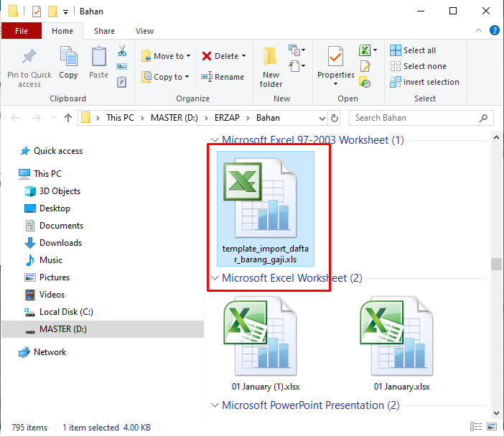Open file with the Excel icon
504x437 pixels.
click(365, 50)
